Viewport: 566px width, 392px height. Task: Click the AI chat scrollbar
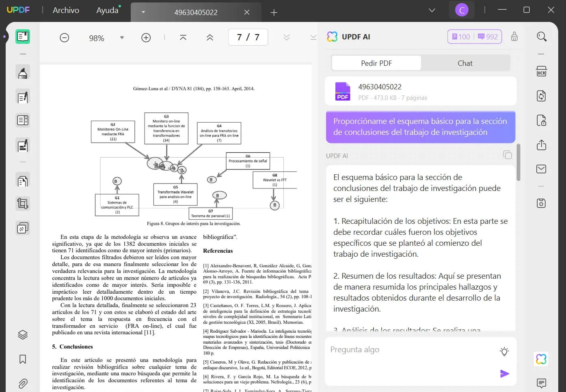(518, 162)
